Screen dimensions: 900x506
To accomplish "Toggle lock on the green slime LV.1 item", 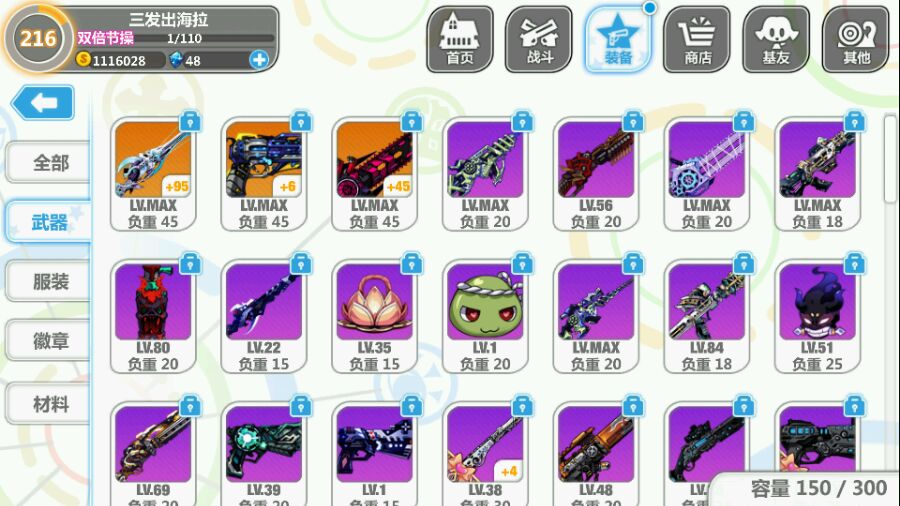I will click(522, 263).
